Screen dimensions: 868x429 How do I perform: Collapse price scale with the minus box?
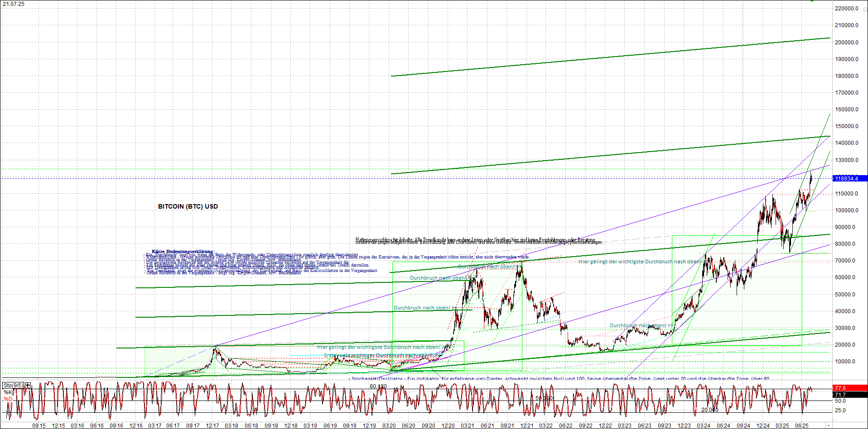pyautogui.click(x=865, y=10)
